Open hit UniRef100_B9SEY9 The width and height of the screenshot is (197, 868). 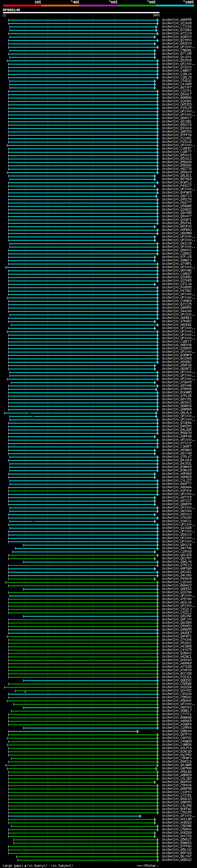(177, 43)
